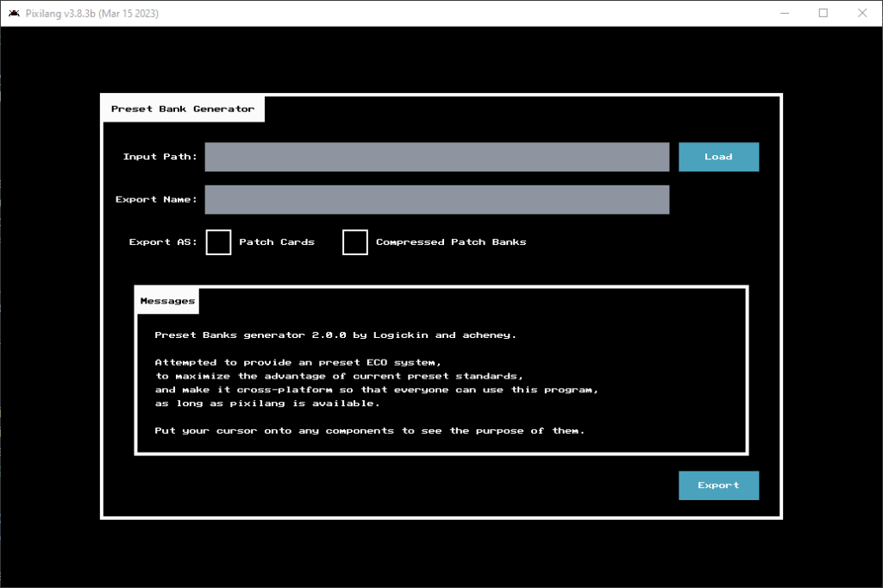This screenshot has height=588, width=883.
Task: Click the Input Path label
Action: click(x=160, y=157)
